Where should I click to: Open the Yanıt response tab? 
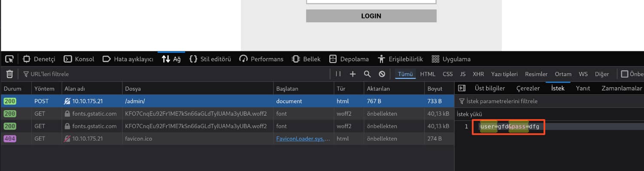click(583, 88)
